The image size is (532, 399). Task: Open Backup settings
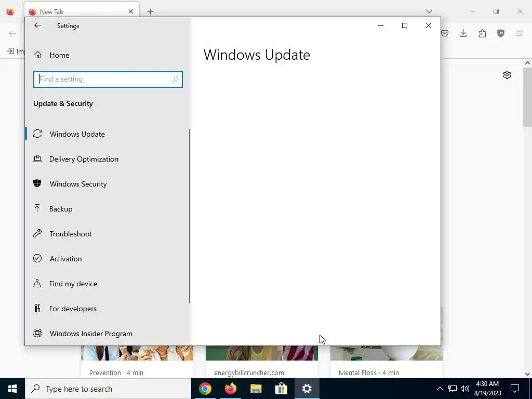107,209
